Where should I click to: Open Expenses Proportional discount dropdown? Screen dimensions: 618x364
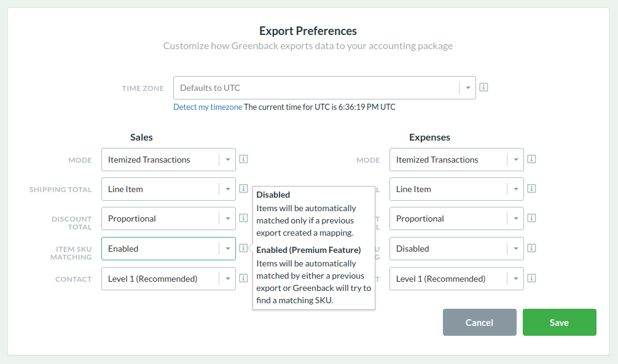pos(456,219)
